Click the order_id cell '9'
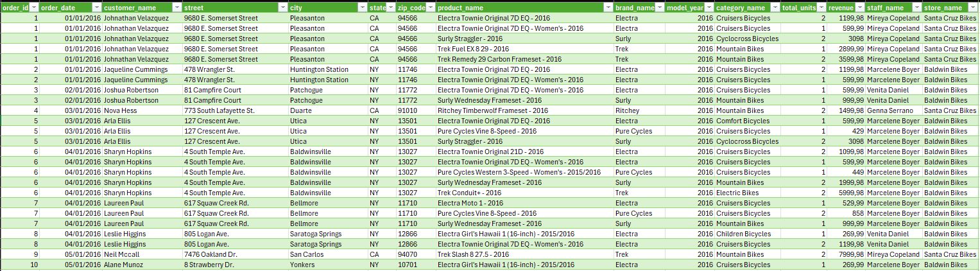 click(x=19, y=254)
